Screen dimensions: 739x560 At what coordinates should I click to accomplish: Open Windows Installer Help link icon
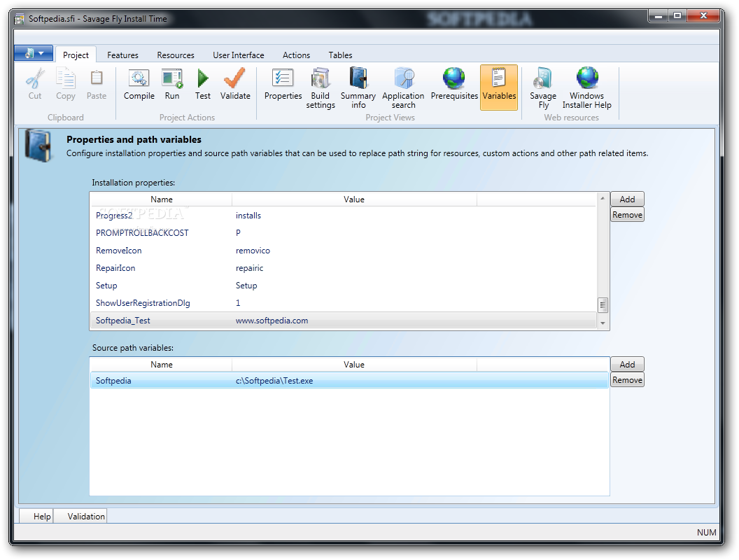click(586, 78)
